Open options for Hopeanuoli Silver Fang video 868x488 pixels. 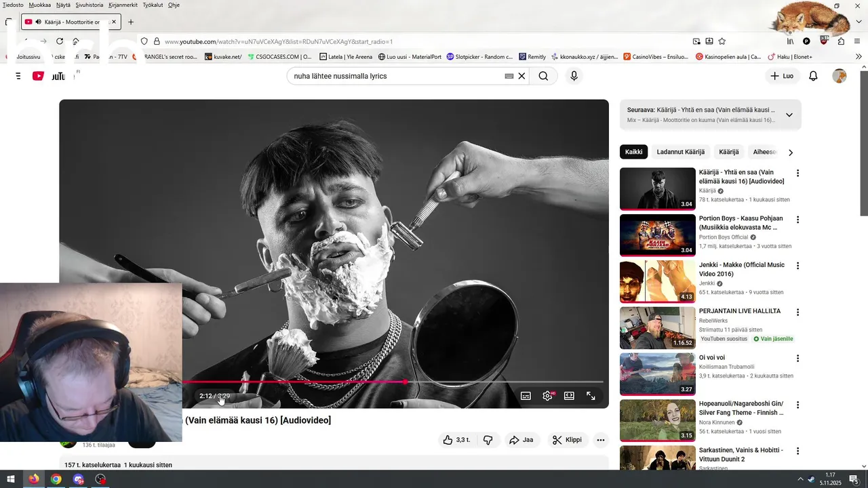(797, 405)
